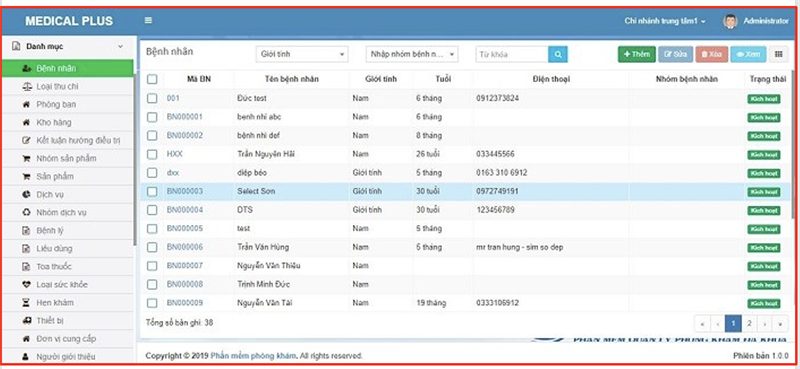The width and height of the screenshot is (800, 369).
Task: Open patient code link BN000007
Action: pyautogui.click(x=185, y=265)
